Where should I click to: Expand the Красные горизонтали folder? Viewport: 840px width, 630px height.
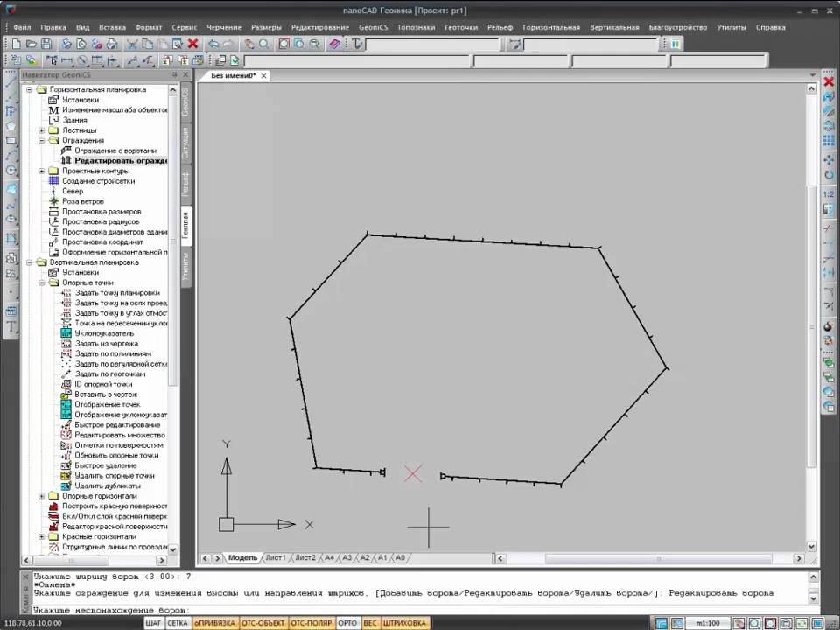click(42, 536)
